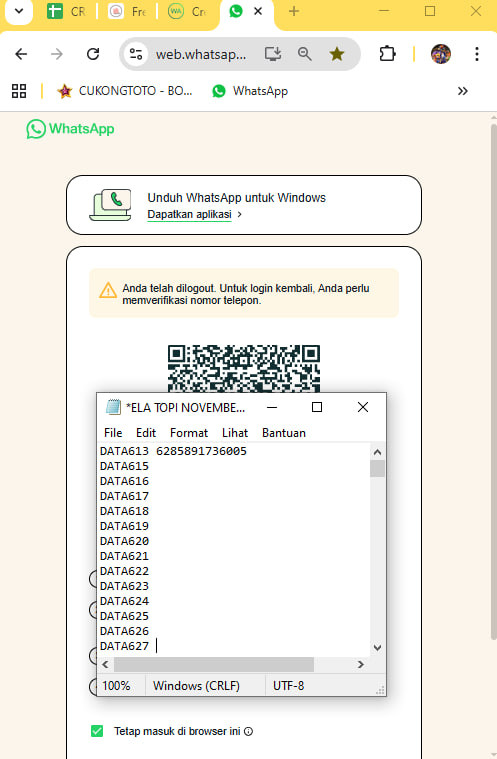Click the DATA627 line
This screenshot has height=759, width=497.
click(x=124, y=646)
